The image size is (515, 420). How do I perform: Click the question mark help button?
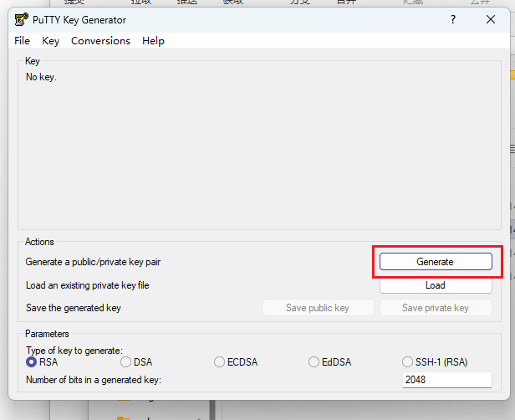pos(453,20)
